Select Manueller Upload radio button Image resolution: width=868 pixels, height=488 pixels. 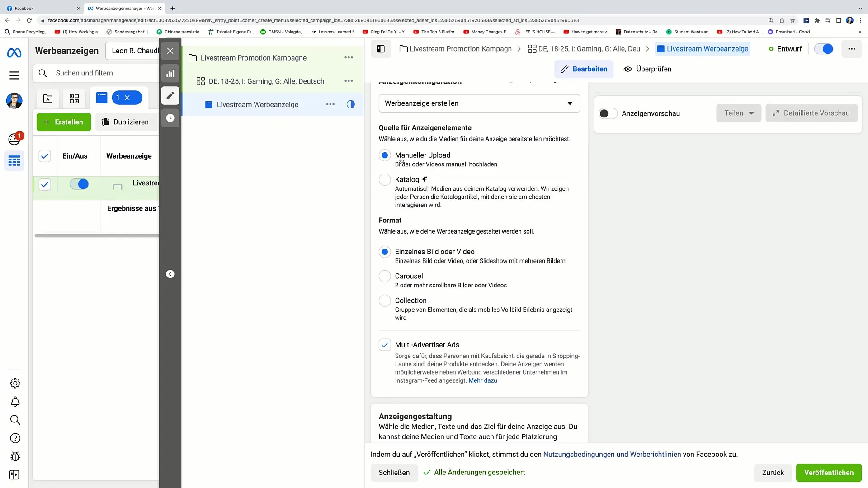tap(386, 155)
